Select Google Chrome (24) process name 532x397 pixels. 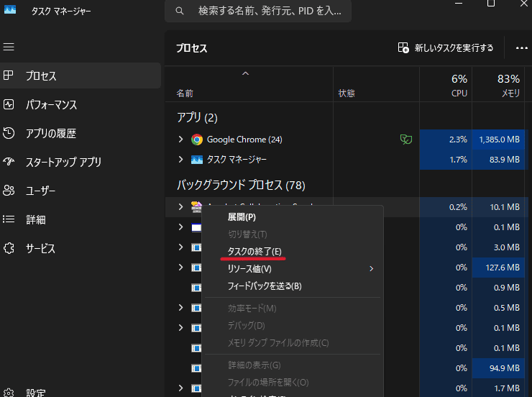pyautogui.click(x=244, y=140)
